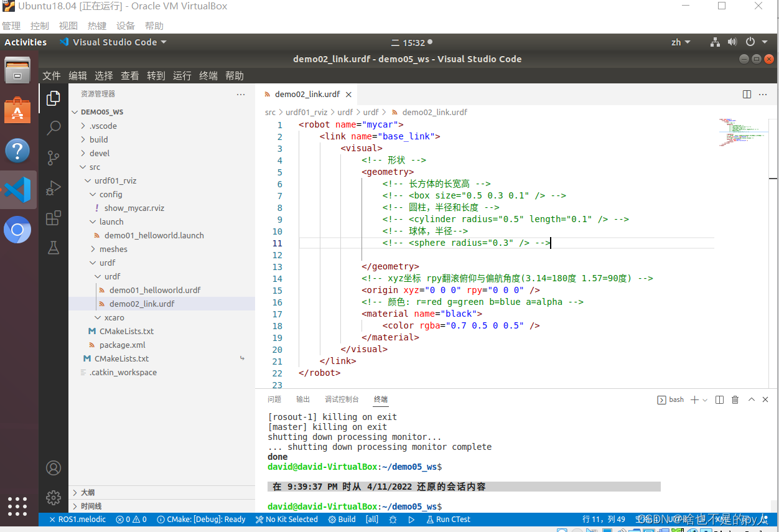The height and width of the screenshot is (532, 779).
Task: Add a new terminal with plus icon
Action: point(695,399)
